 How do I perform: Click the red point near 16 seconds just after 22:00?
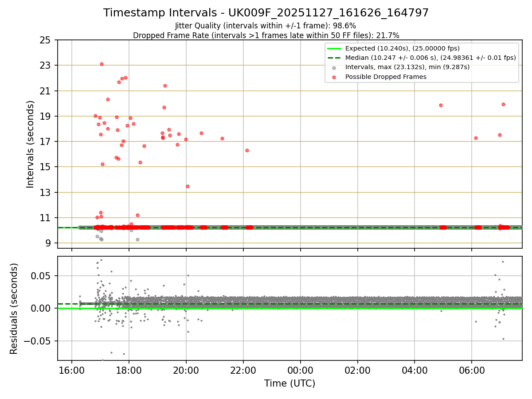[x=247, y=150]
